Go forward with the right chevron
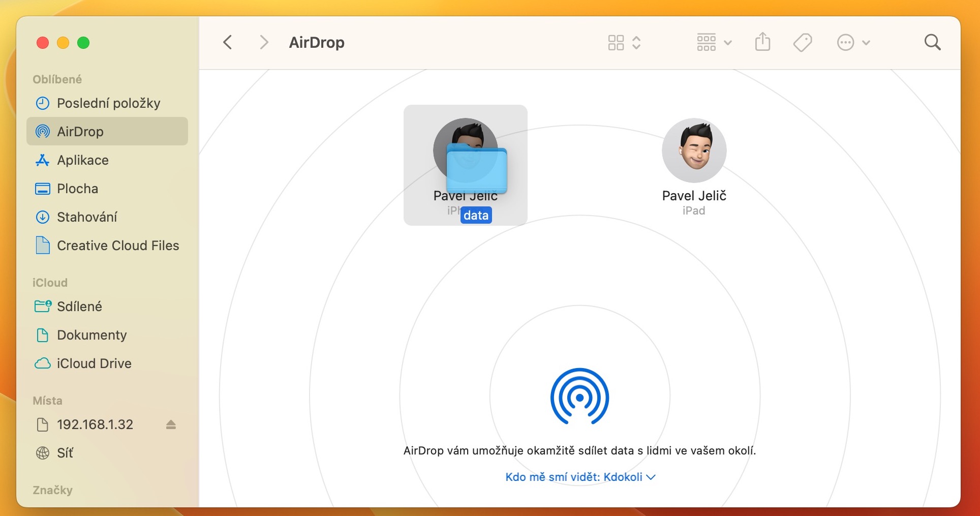The width and height of the screenshot is (980, 516). (263, 42)
